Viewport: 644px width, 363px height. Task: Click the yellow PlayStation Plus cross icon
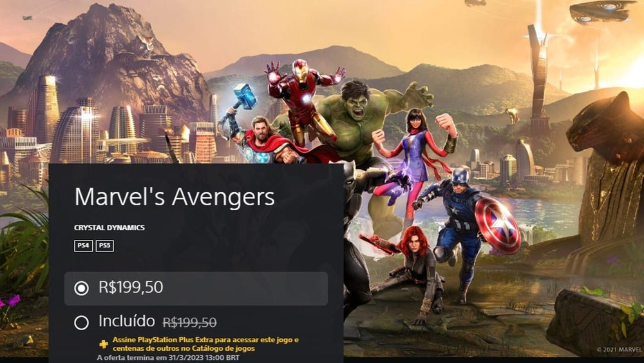[104, 344]
